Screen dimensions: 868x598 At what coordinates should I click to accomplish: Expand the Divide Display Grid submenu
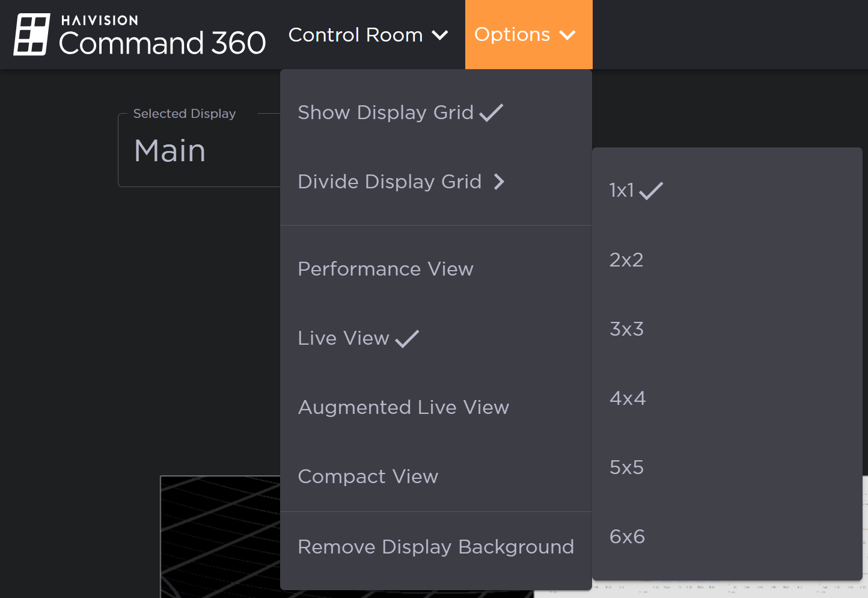(x=402, y=182)
